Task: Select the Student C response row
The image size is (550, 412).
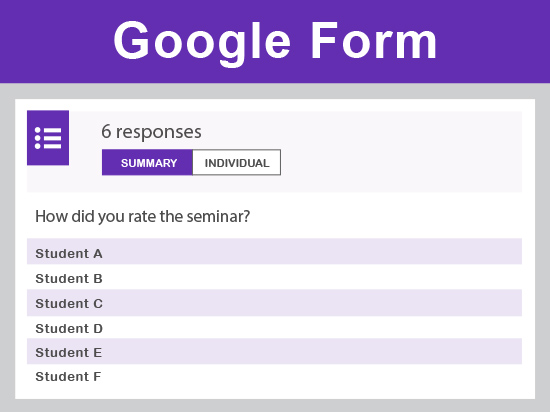Action: (x=274, y=303)
